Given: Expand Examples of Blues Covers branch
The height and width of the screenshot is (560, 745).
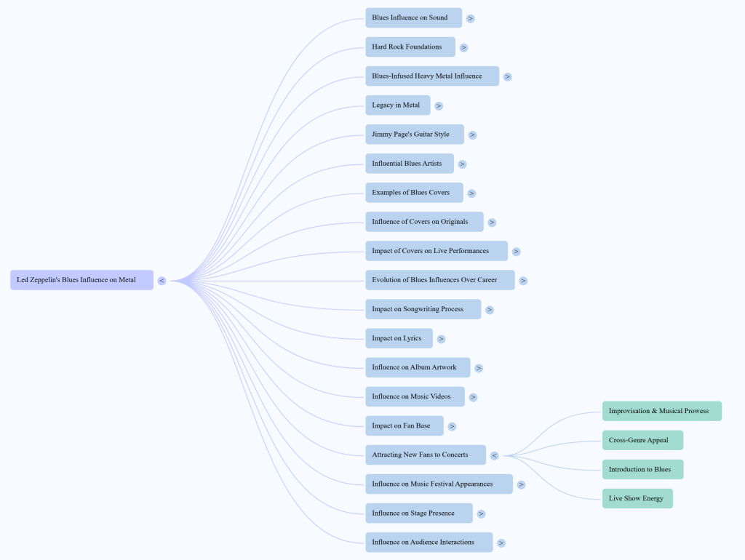Looking at the screenshot, I should pyautogui.click(x=471, y=193).
